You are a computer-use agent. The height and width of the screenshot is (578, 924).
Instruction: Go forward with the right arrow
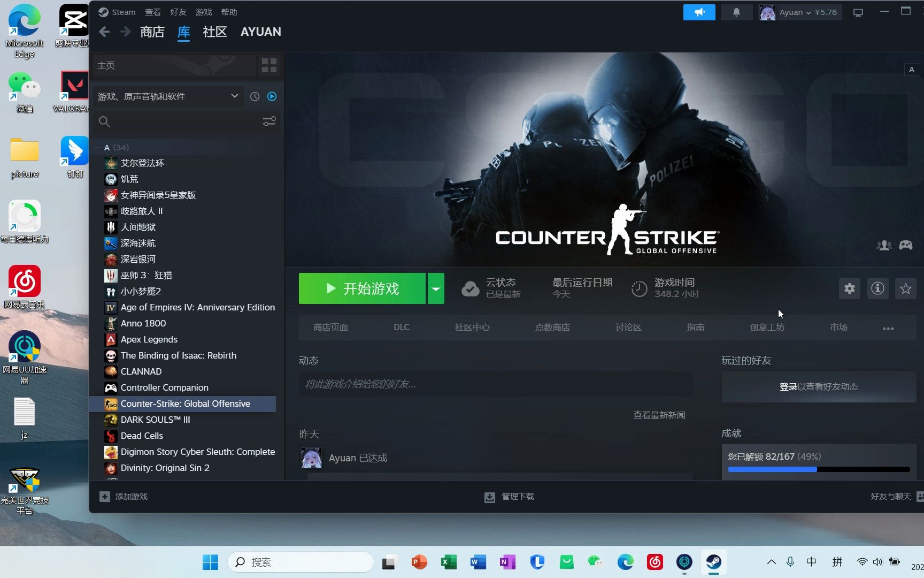coord(125,32)
